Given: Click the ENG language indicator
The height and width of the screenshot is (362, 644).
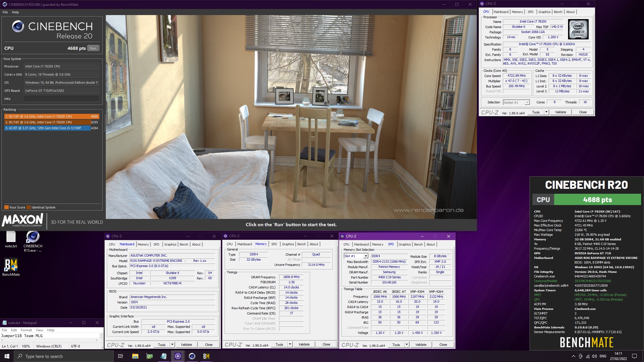Looking at the screenshot, I should coord(603,356).
